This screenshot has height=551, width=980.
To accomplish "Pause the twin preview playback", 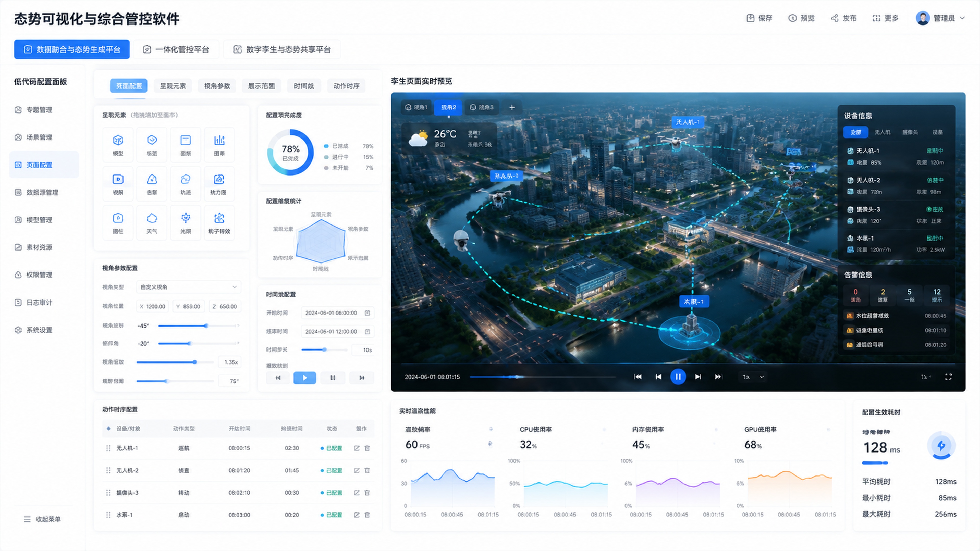I will [x=678, y=377].
